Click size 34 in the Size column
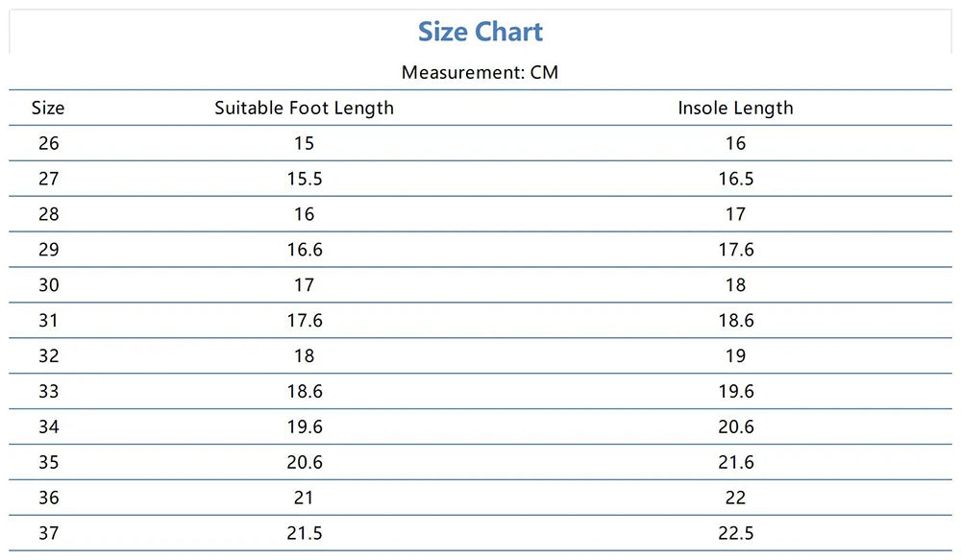Screen dimensions: 961x560 pyautogui.click(x=48, y=426)
